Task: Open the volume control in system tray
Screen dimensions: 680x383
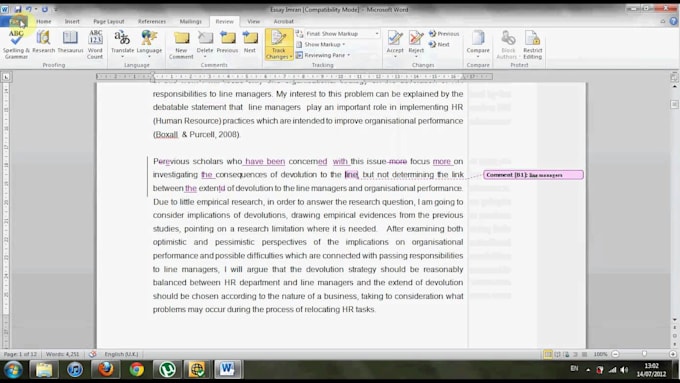Action: pos(624,370)
